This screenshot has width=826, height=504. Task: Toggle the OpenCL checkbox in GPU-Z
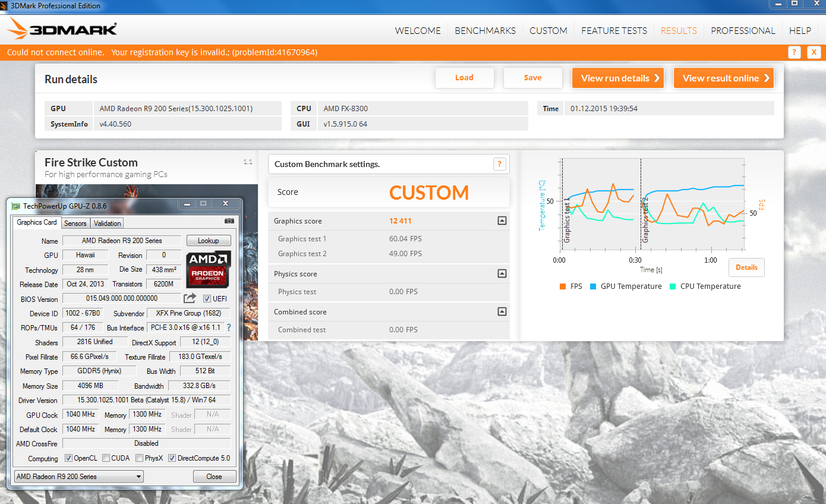pyautogui.click(x=68, y=458)
